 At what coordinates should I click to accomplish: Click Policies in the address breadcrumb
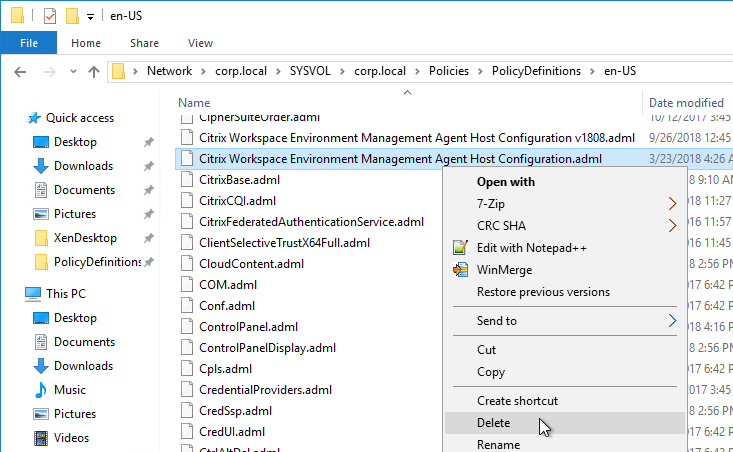pos(449,71)
